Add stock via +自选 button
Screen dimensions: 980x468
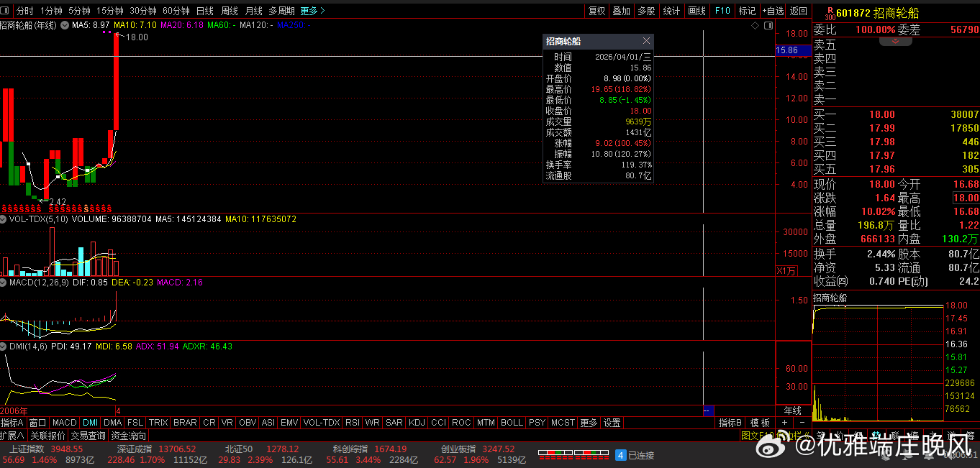773,11
